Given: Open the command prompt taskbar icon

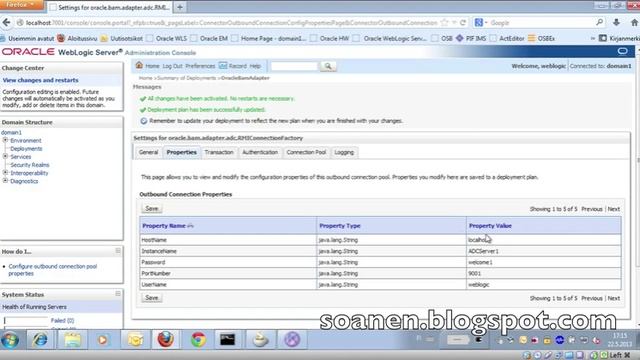Looking at the screenshot, I should 228,340.
